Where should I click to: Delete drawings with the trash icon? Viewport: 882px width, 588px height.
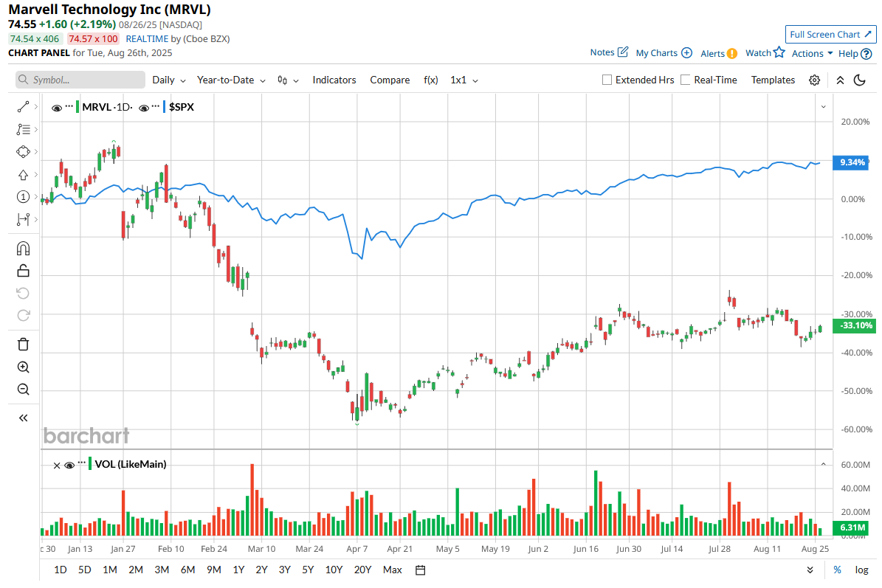pyautogui.click(x=23, y=345)
